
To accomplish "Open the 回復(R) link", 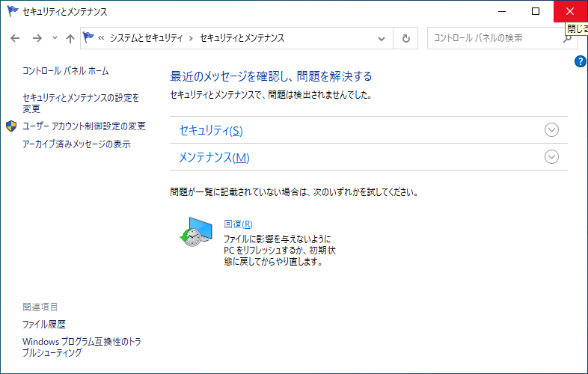I will pos(238,224).
